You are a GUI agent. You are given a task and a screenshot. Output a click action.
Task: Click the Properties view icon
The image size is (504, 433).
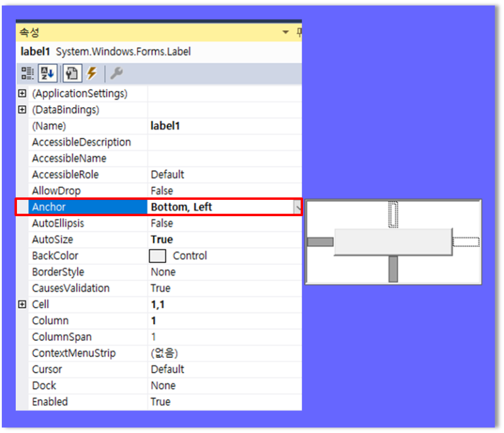point(71,72)
